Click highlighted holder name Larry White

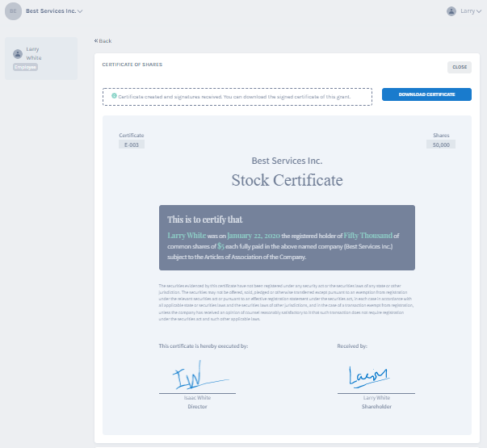coord(187,236)
